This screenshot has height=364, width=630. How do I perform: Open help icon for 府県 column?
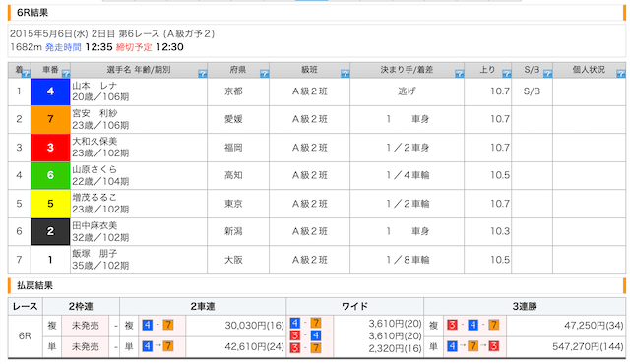(x=265, y=74)
